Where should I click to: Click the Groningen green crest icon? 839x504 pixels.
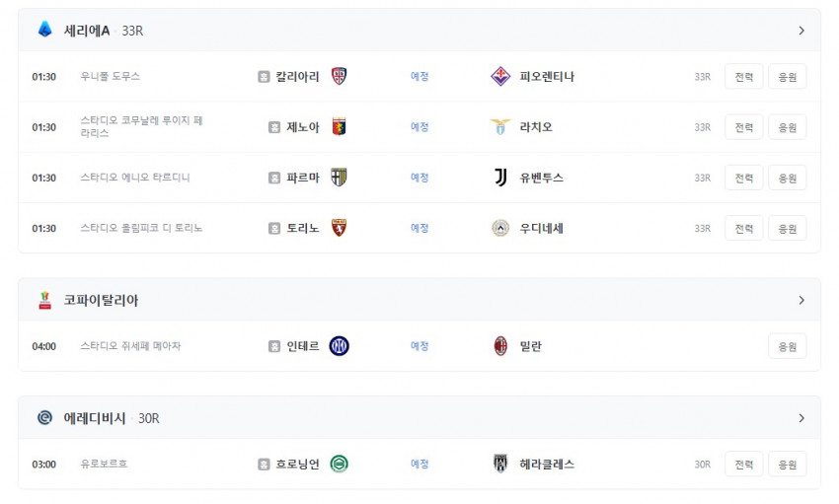(339, 464)
